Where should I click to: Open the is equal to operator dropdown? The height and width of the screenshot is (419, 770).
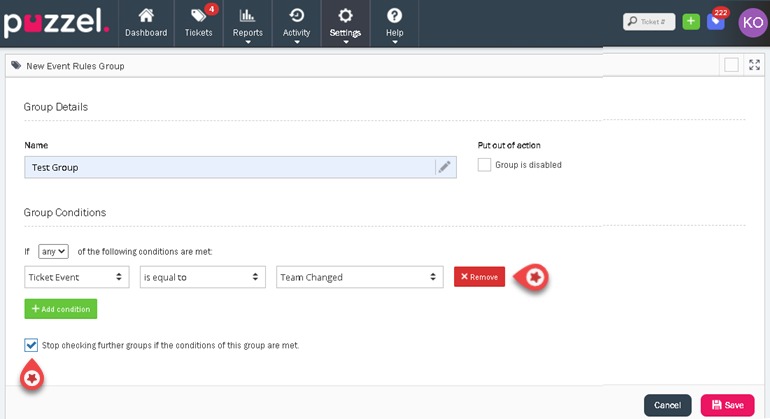(x=201, y=277)
